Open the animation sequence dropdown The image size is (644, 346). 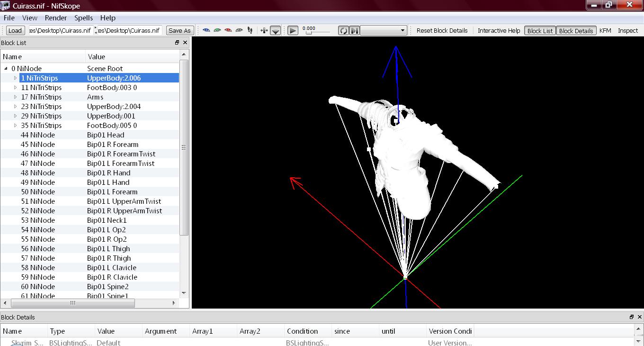(384, 30)
